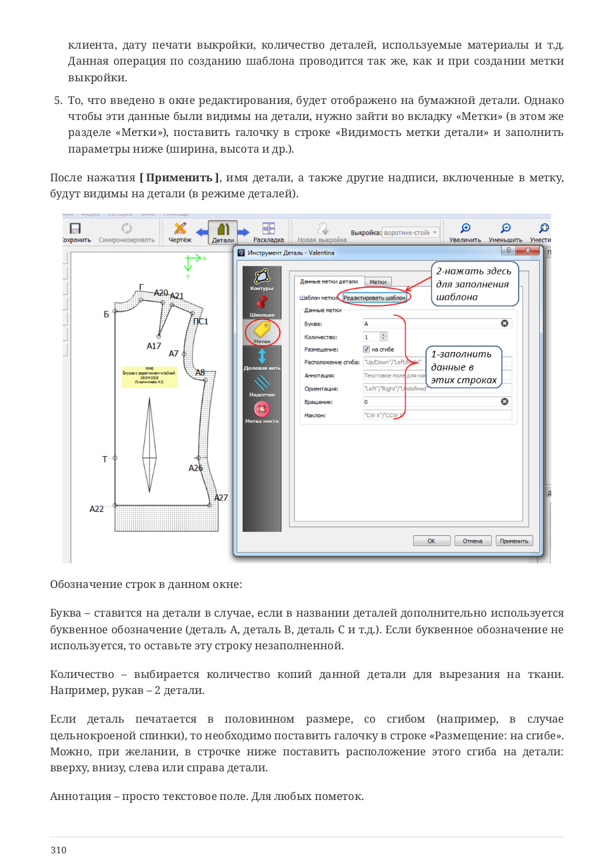Adjust the Количество spinner arrows
Screen dimensions: 614x868
383,337
